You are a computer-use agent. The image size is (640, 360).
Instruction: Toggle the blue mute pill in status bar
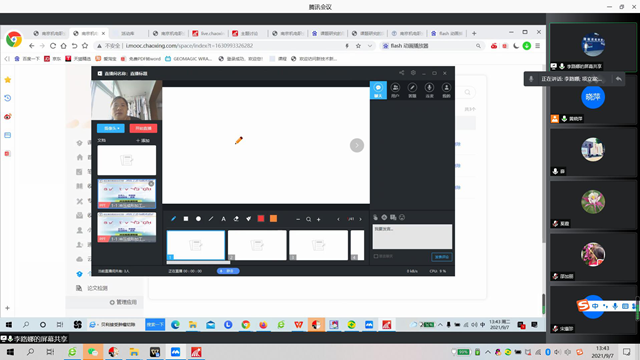[x=228, y=271]
